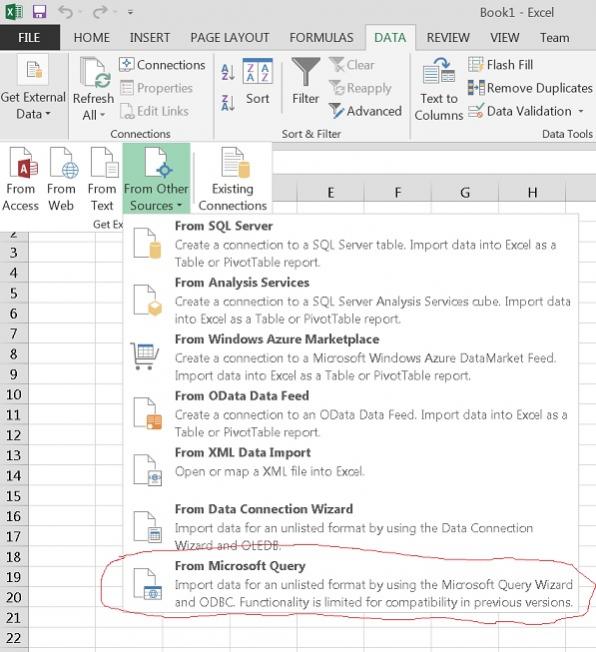Select row 15 header

point(14,496)
